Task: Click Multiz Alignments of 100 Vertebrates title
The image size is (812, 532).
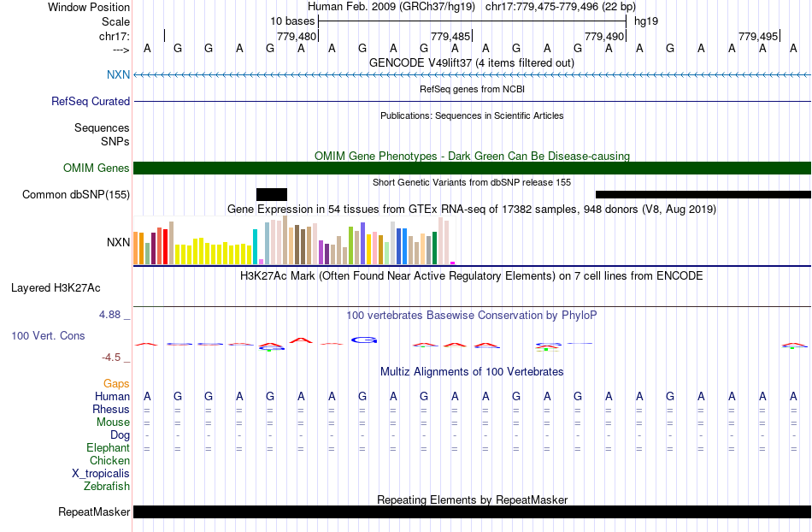Action: click(472, 371)
